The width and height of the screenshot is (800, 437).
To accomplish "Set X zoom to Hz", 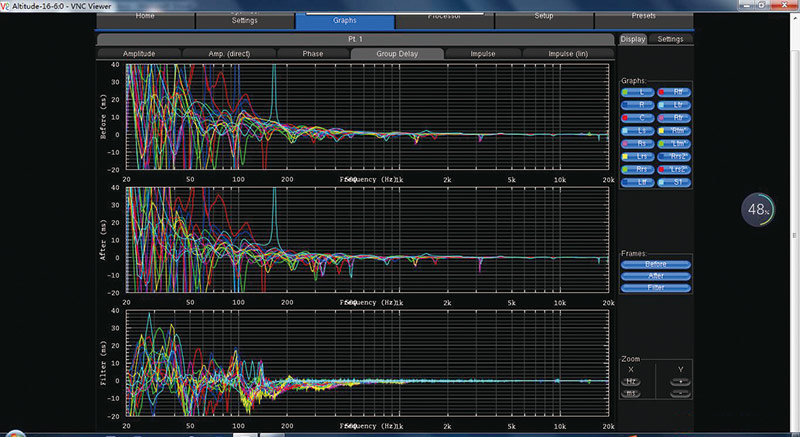I will [x=631, y=381].
